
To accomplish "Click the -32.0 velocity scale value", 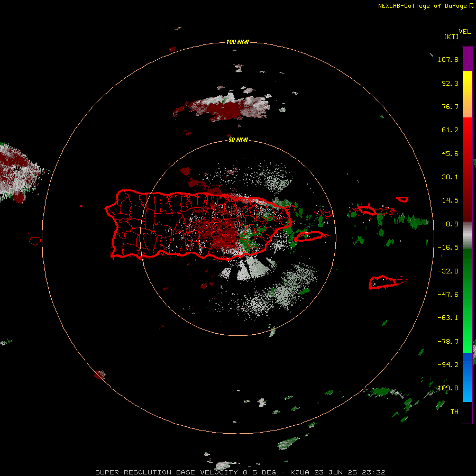I will [448, 271].
